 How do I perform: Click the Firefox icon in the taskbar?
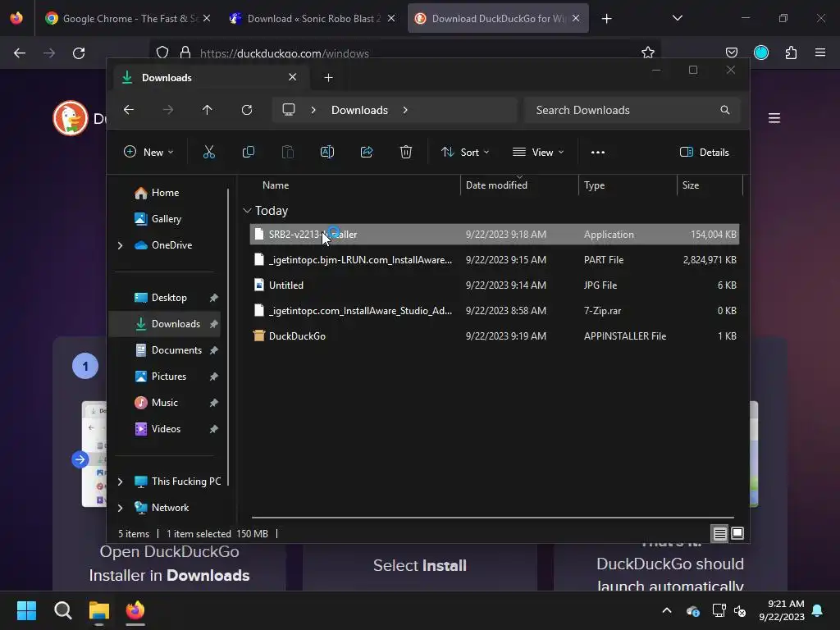[x=135, y=610]
